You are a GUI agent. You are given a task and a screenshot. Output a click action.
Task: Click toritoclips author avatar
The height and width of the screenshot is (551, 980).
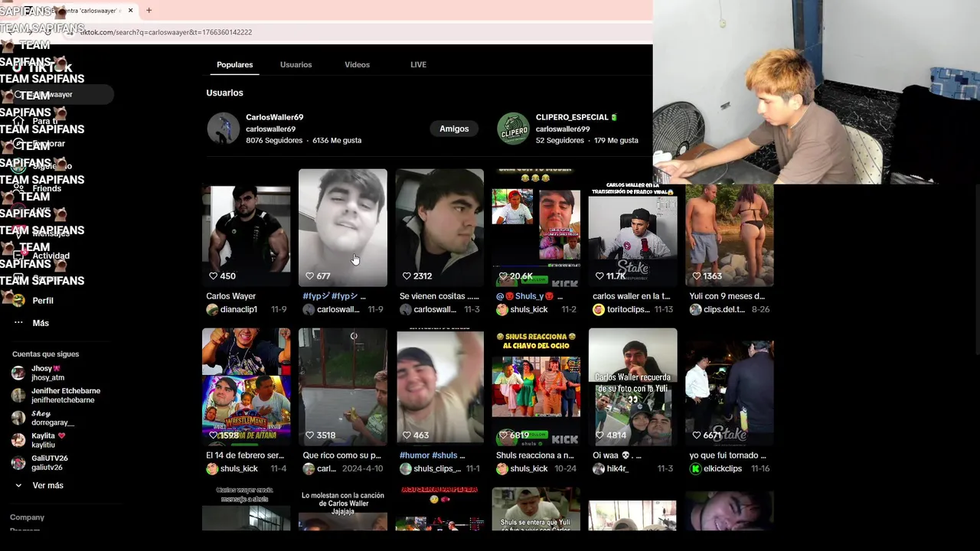[x=599, y=309]
